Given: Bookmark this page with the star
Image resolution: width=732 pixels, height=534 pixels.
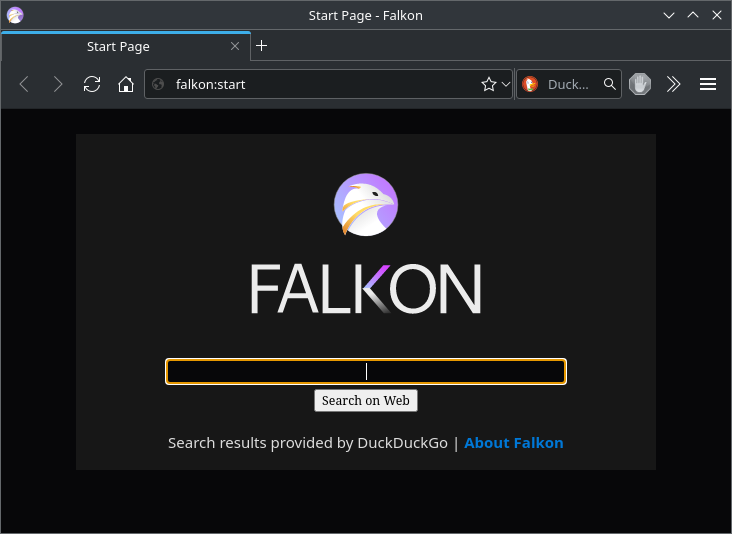Looking at the screenshot, I should [x=488, y=84].
